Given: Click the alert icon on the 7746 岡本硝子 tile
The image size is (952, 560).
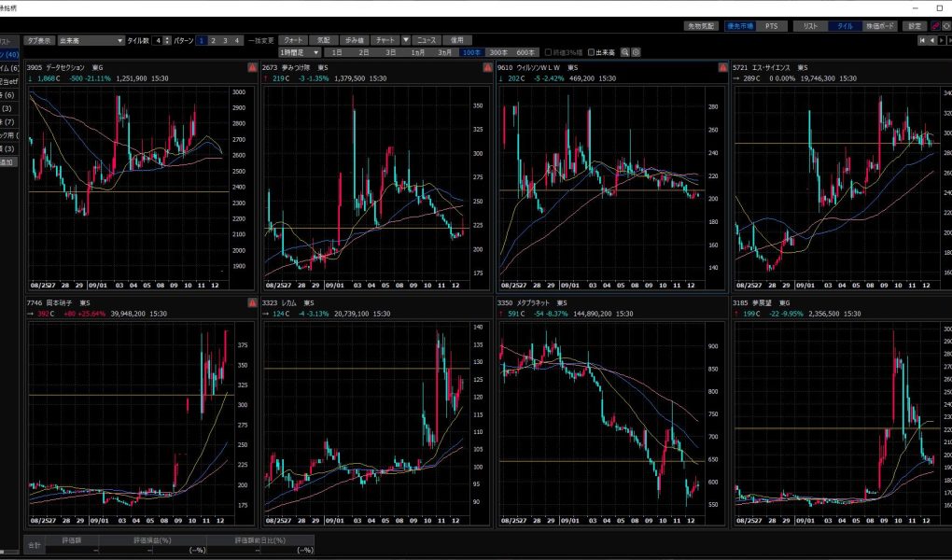Looking at the screenshot, I should pos(252,303).
